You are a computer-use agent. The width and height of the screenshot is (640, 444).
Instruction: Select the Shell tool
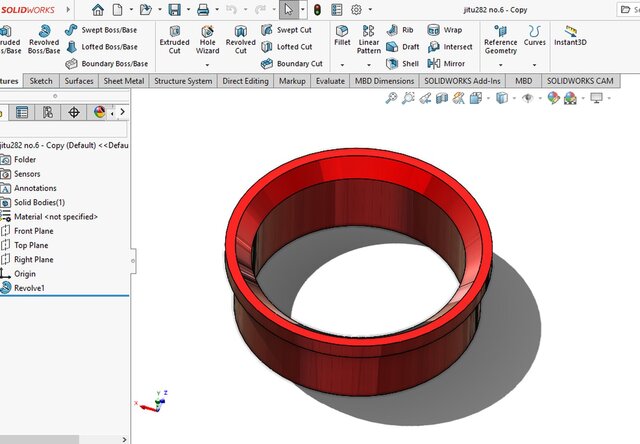[x=403, y=64]
